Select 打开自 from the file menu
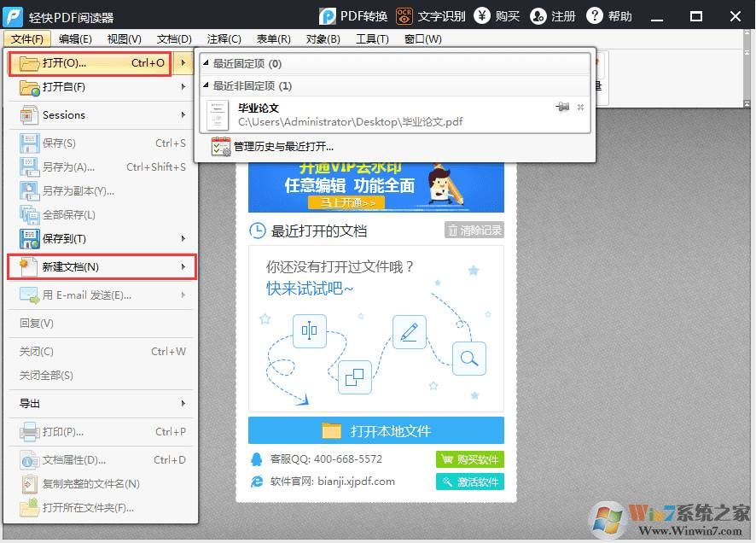The image size is (756, 543). 64,87
